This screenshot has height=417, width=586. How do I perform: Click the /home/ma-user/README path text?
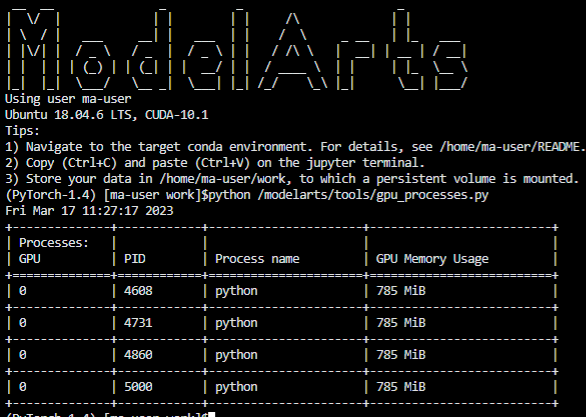click(512, 146)
